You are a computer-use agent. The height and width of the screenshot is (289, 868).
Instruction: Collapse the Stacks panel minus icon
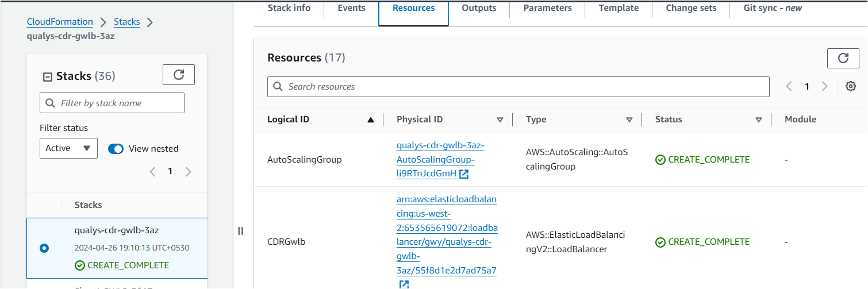(x=48, y=76)
